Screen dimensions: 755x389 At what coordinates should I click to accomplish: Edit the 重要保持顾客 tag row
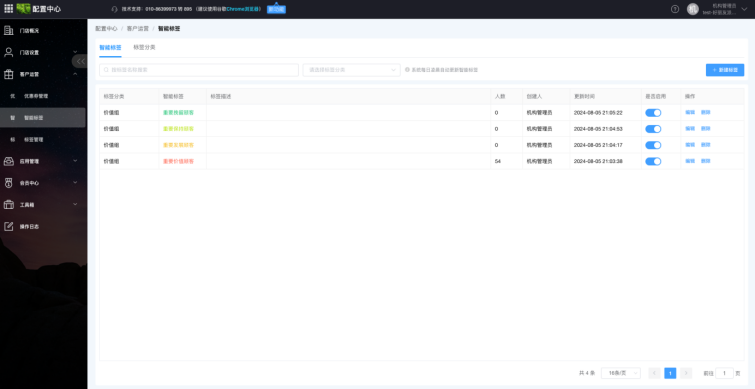click(690, 129)
